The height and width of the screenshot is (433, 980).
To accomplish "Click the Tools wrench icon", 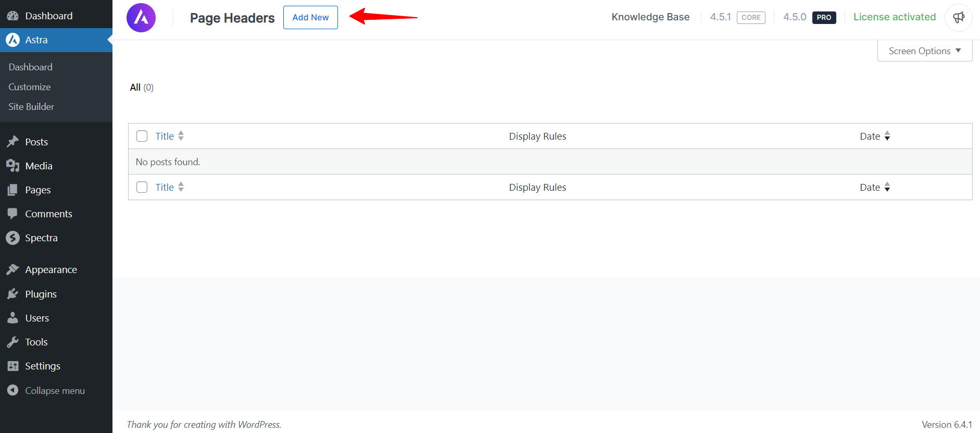I will click(x=12, y=342).
